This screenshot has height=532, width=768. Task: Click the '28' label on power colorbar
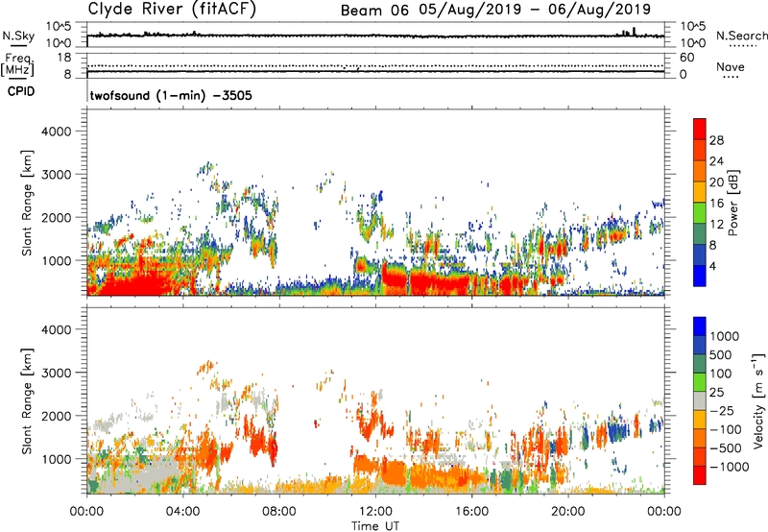point(716,140)
